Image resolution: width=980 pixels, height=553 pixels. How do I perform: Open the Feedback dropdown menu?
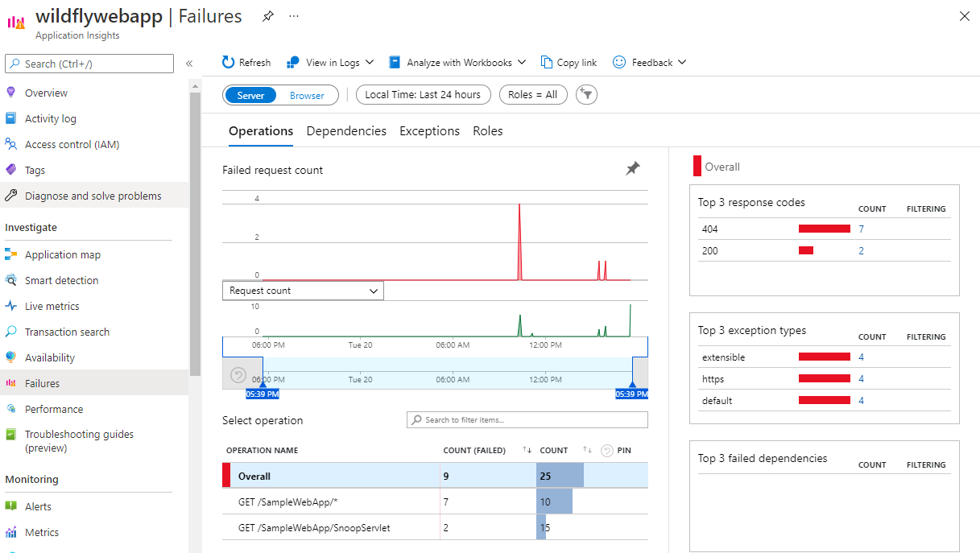pyautogui.click(x=650, y=62)
